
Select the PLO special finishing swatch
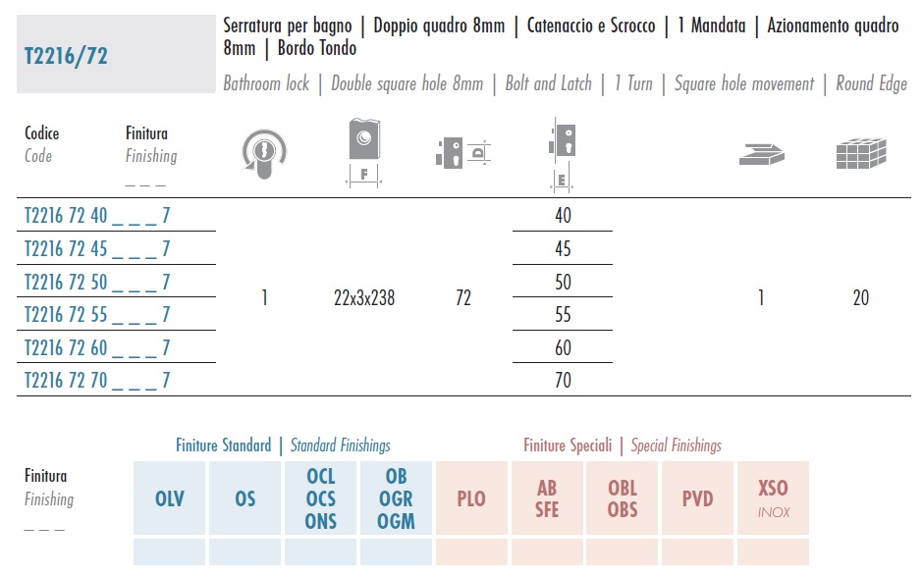pos(471,498)
